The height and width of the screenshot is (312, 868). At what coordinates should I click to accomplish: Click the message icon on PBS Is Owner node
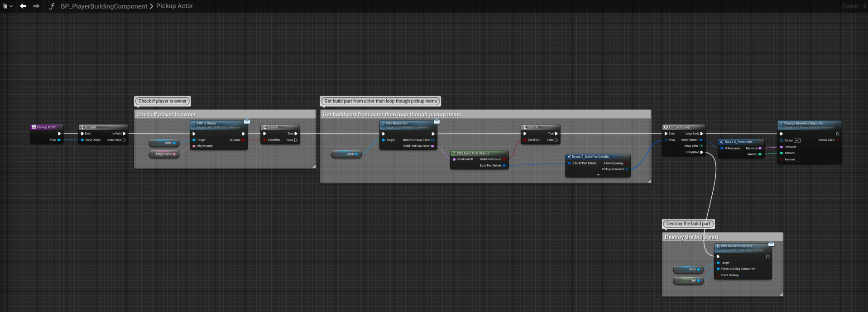tap(247, 121)
